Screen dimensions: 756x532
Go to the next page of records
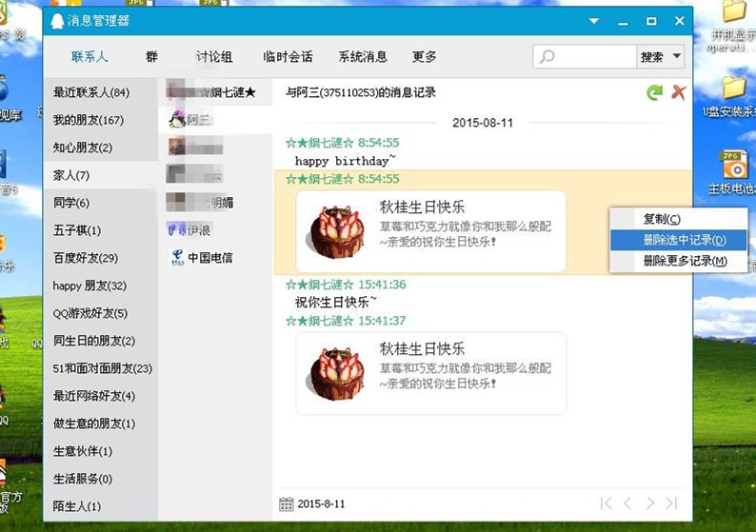pos(650,503)
